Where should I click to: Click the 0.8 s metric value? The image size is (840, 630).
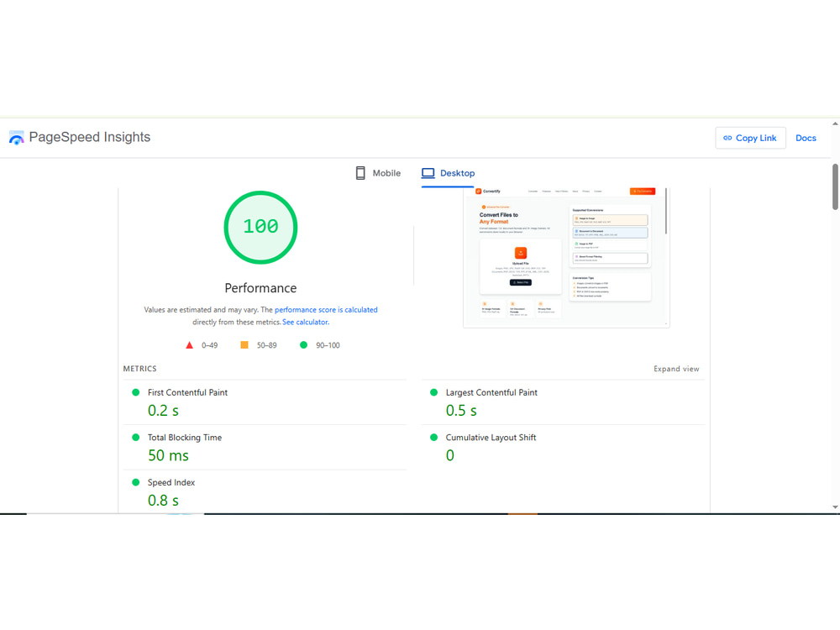163,501
